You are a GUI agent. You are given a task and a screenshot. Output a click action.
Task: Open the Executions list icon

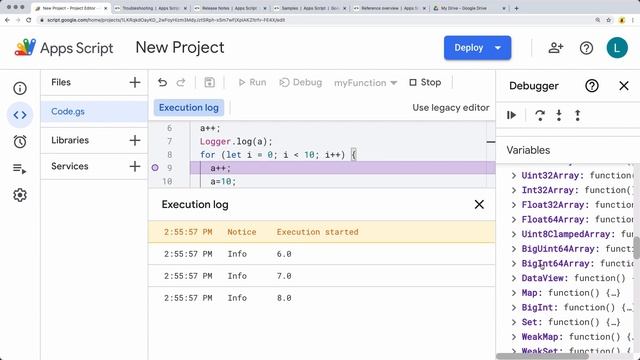point(20,169)
